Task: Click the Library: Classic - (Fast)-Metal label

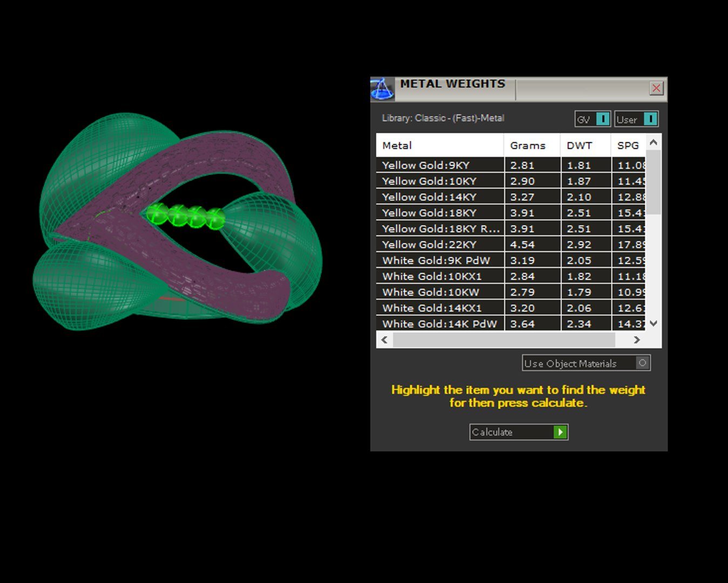Action: point(443,118)
